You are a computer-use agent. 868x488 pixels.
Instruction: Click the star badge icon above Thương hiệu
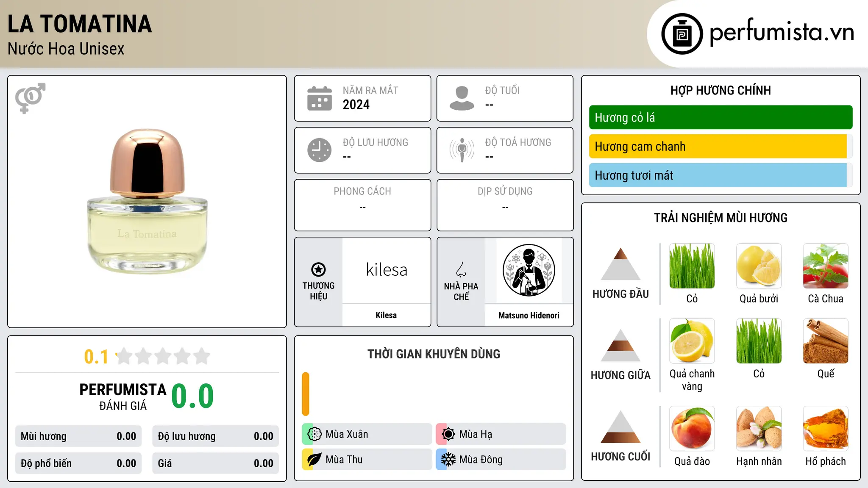(318, 269)
